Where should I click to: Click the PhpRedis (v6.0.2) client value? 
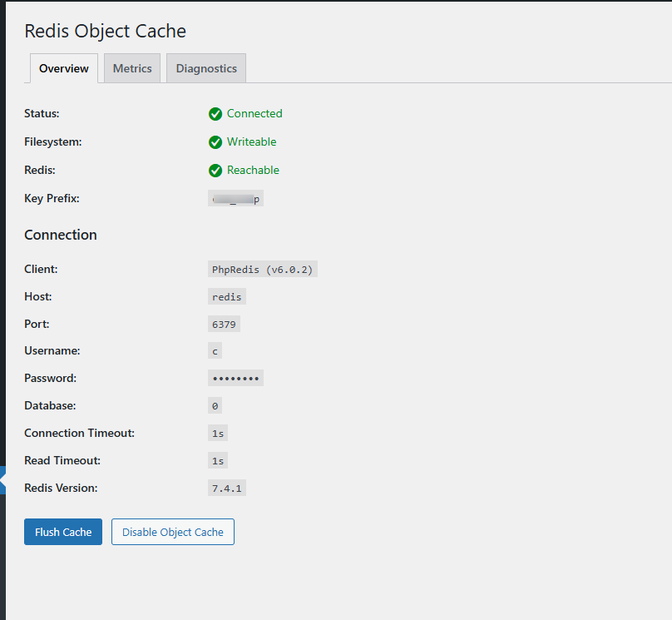coord(263,269)
